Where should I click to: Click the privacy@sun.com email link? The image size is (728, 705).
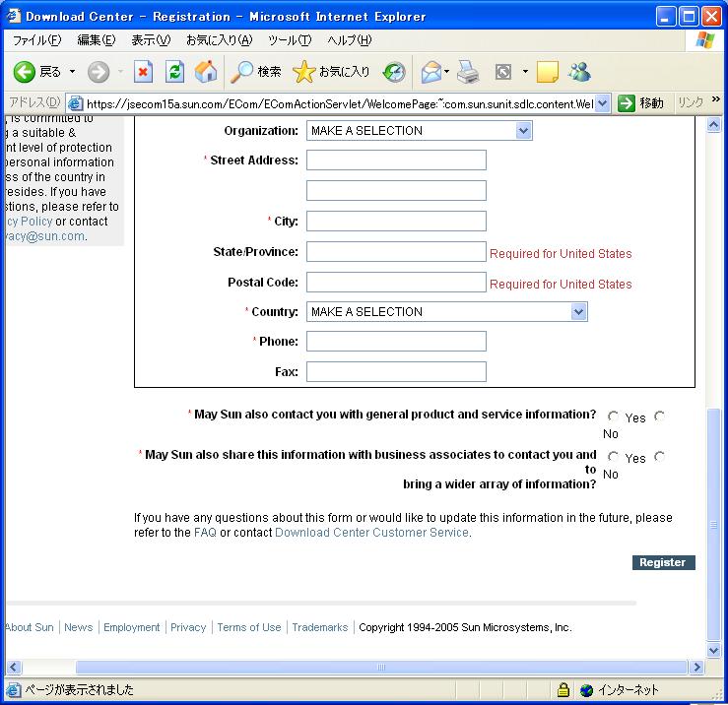click(x=45, y=236)
